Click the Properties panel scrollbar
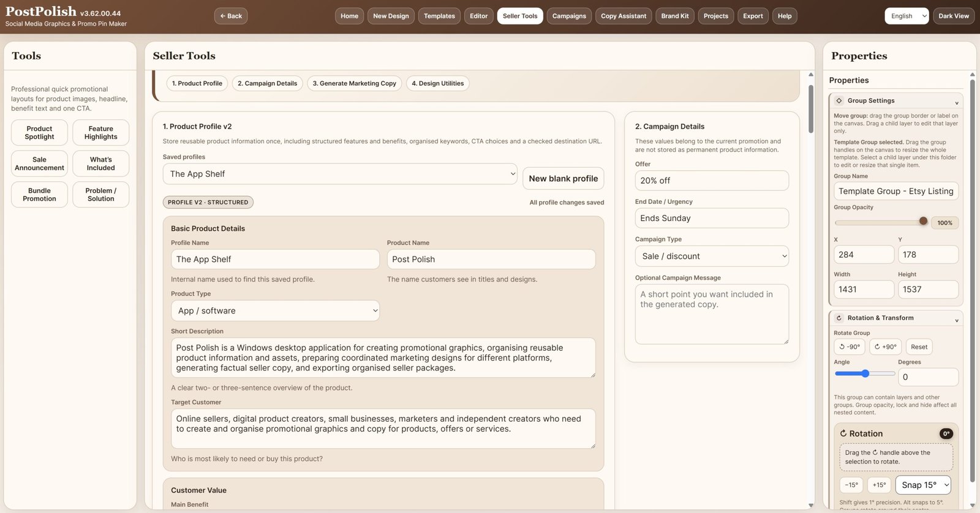 972,282
